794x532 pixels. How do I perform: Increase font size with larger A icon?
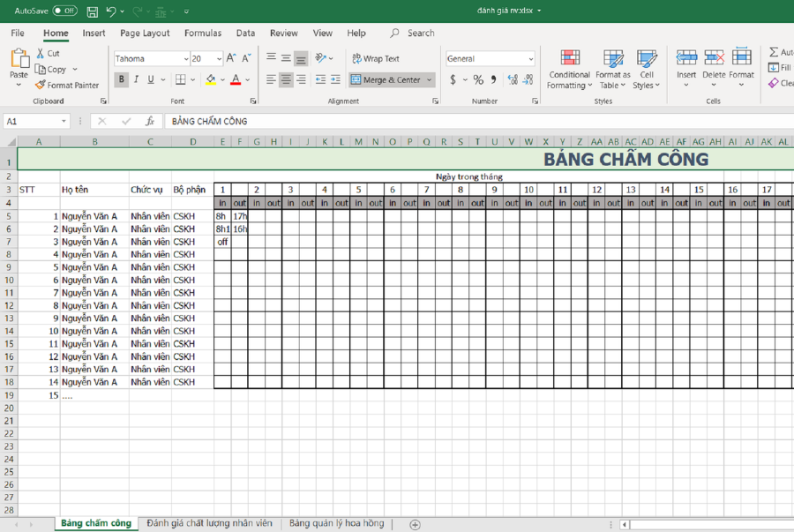point(231,58)
